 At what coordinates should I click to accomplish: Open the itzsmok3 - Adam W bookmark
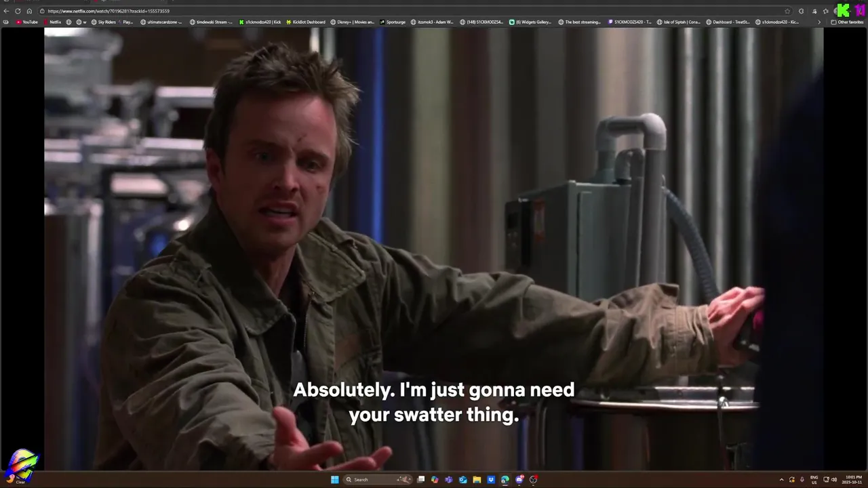click(433, 22)
